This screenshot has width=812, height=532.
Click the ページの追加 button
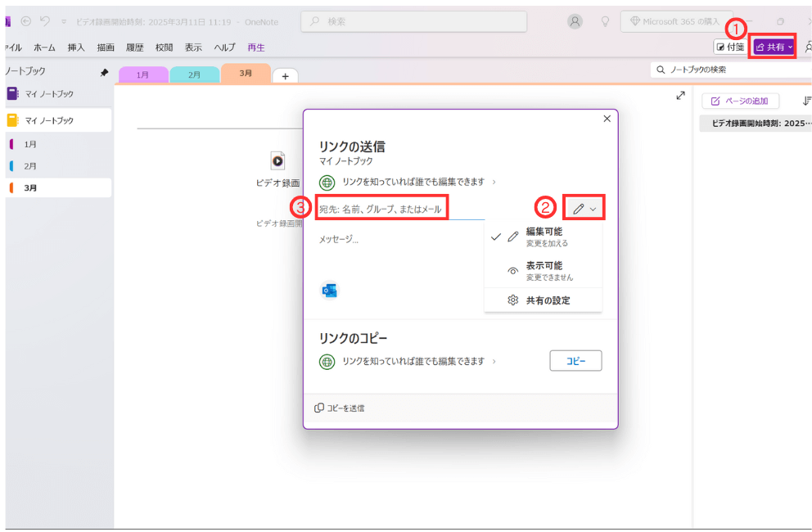pyautogui.click(x=740, y=101)
